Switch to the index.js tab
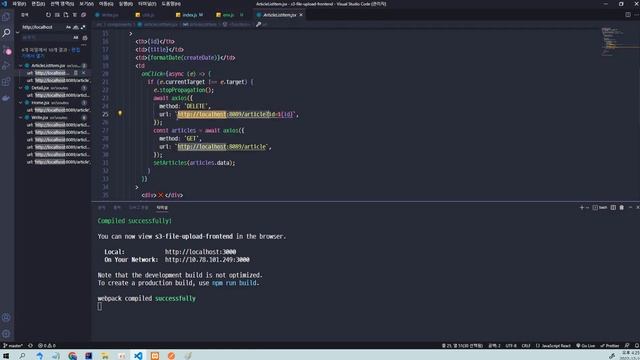640x360 pixels. click(190, 15)
